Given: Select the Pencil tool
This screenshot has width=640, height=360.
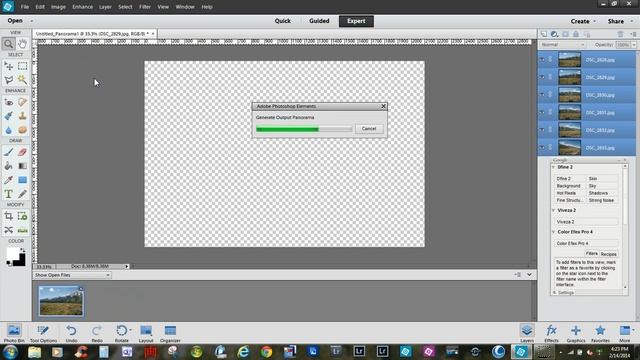Looking at the screenshot, I should click(22, 194).
